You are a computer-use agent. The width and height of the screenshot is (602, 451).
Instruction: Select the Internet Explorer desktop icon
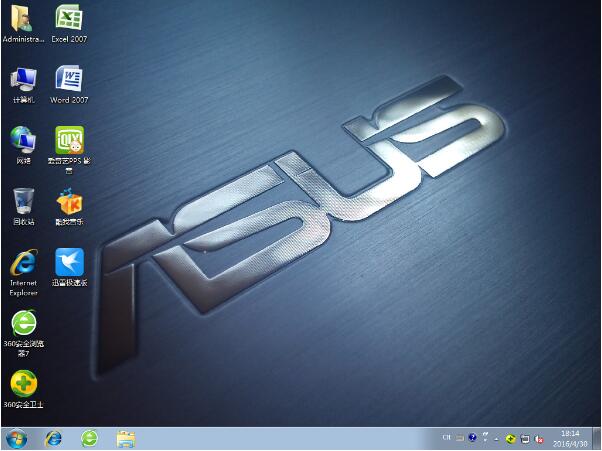tap(23, 273)
